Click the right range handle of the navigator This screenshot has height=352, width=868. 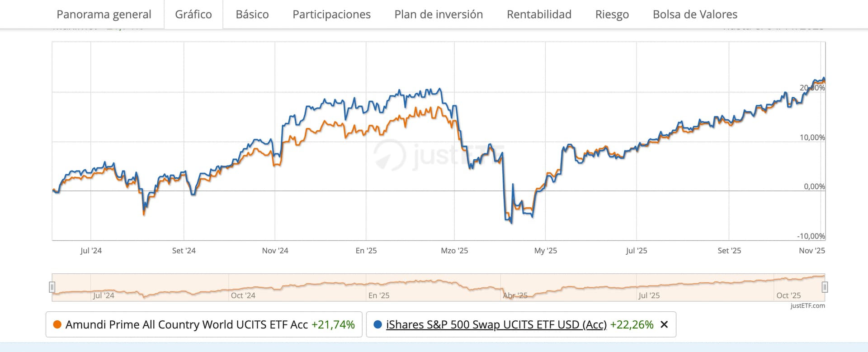pos(825,287)
